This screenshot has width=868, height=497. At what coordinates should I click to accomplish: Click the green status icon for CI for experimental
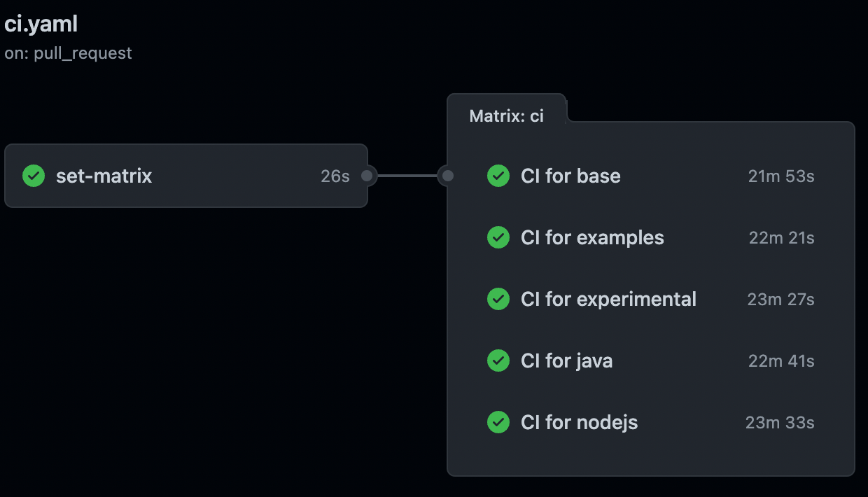coord(498,299)
